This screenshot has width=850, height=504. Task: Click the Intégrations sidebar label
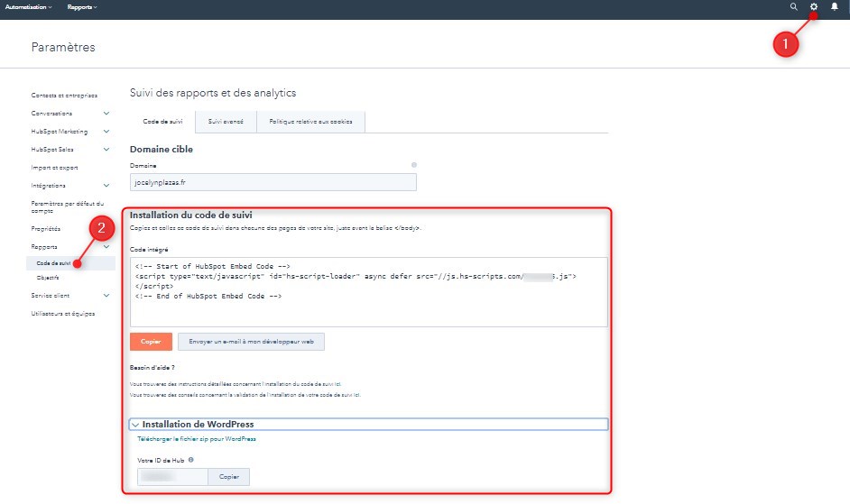[x=48, y=186]
